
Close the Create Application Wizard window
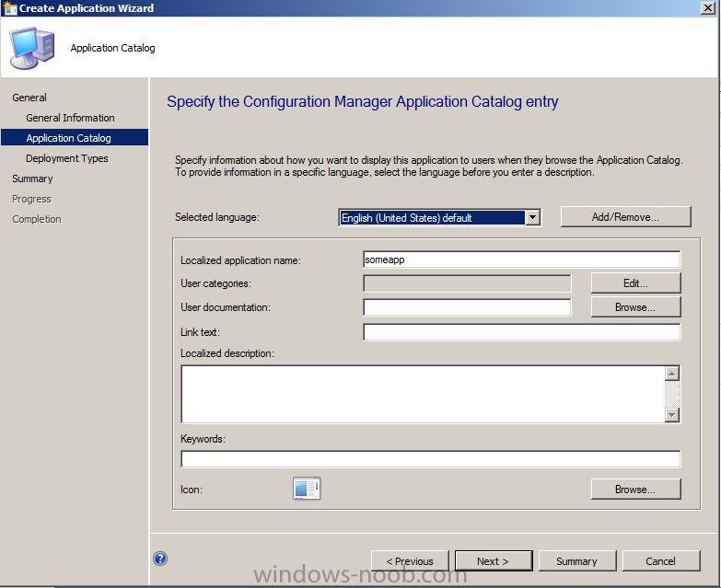tap(708, 7)
